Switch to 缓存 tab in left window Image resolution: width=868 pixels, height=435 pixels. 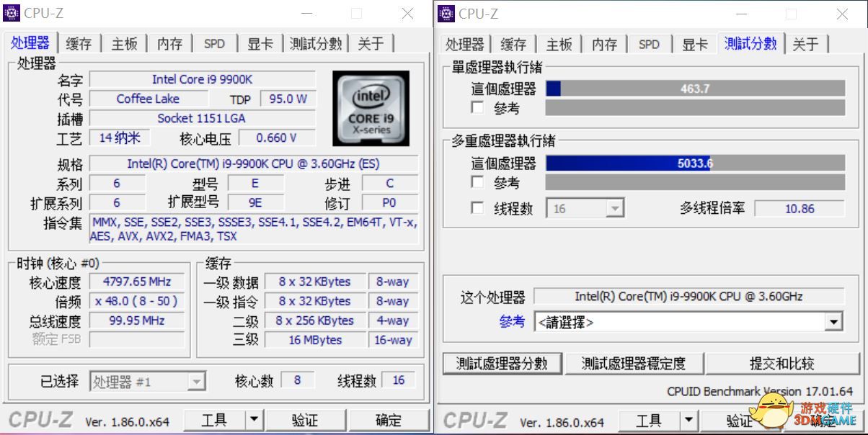click(x=79, y=43)
